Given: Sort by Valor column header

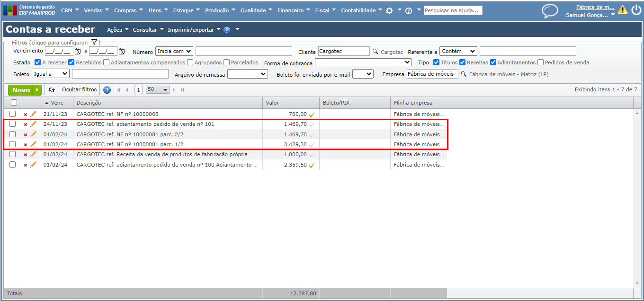Looking at the screenshot, I should point(290,103).
